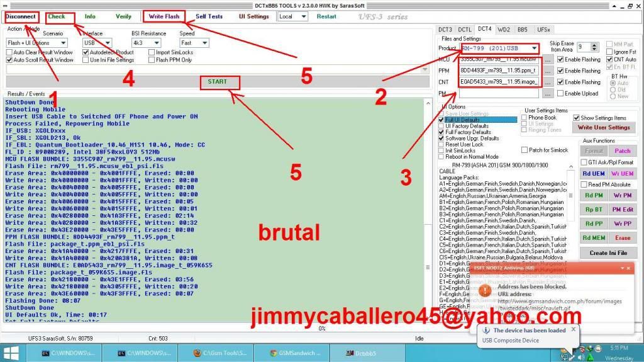The height and width of the screenshot is (362, 644).
Task: Toggle Show Settings Items
Action: pyautogui.click(x=576, y=118)
